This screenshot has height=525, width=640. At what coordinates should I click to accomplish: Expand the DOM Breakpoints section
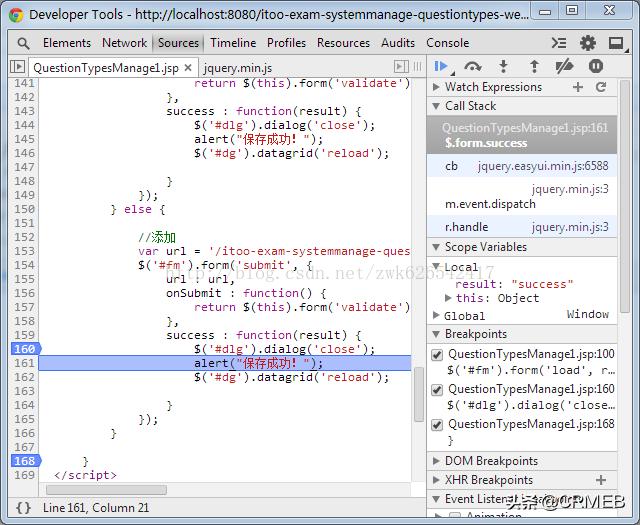(x=491, y=461)
